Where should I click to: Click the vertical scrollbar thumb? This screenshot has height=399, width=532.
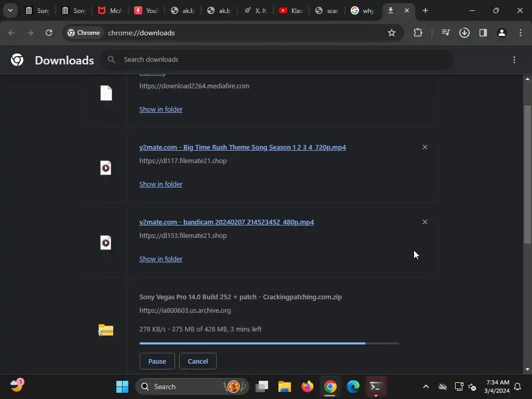tap(527, 175)
